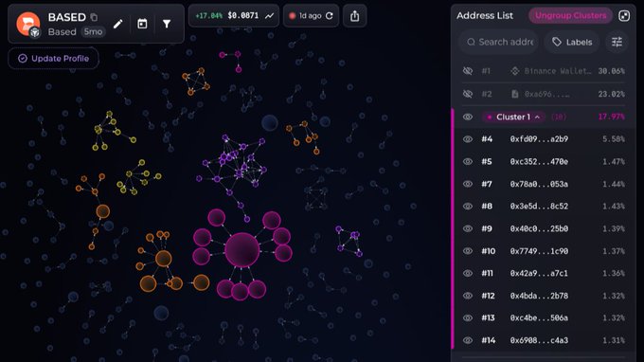Copy the BASED token address

[x=94, y=17]
